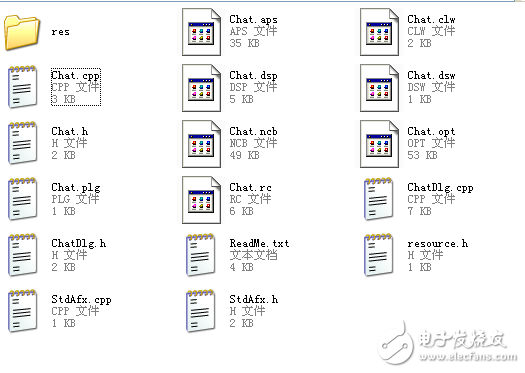
Task: Click the ReadMe.txt document icon
Action: click(201, 255)
